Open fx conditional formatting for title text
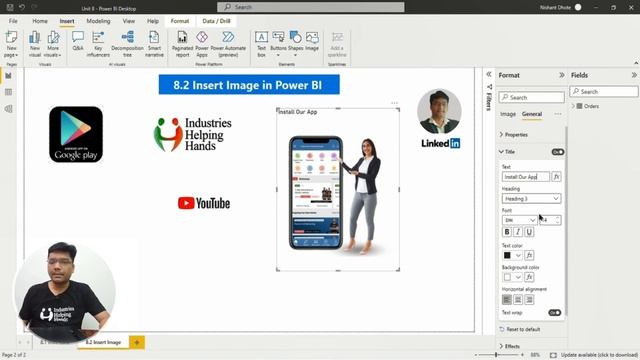This screenshot has width=640, height=360. (556, 177)
